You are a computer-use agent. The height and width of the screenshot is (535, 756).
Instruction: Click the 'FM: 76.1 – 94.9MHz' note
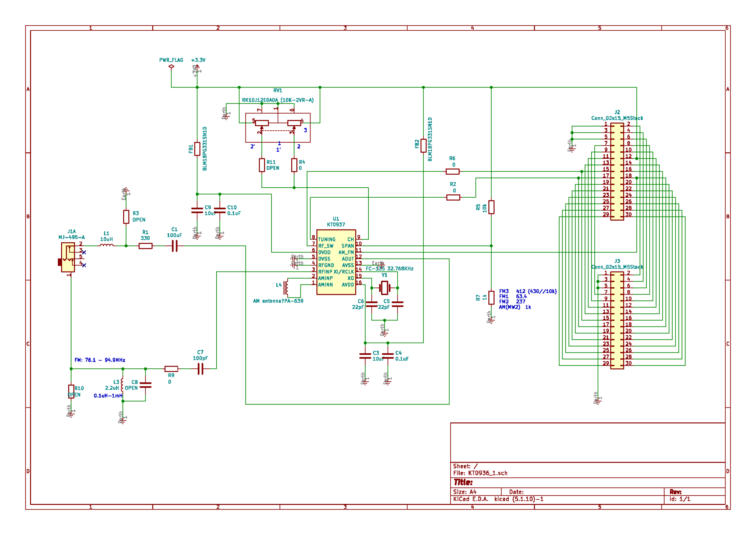click(100, 360)
